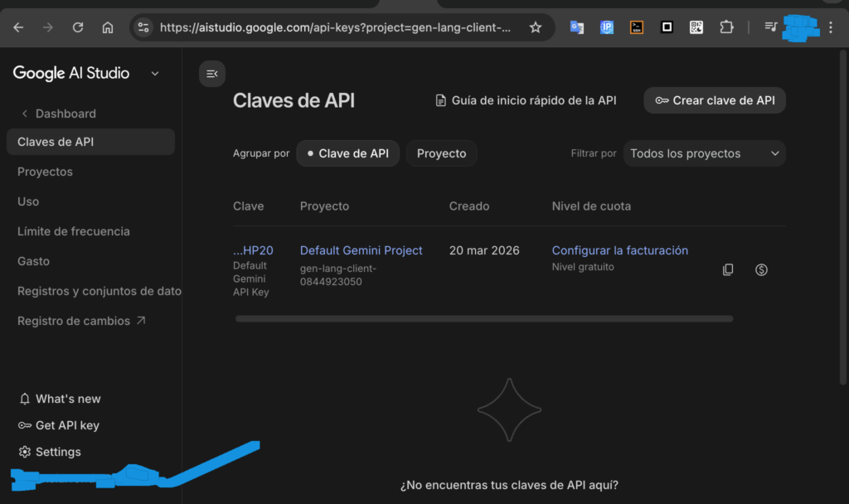Screen dimensions: 849x504
Task: Open Chrome three-dot menu
Action: pos(831,27)
